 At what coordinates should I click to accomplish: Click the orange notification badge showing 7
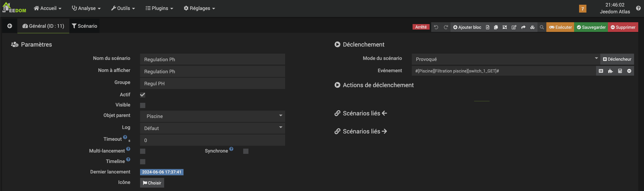pos(582,9)
